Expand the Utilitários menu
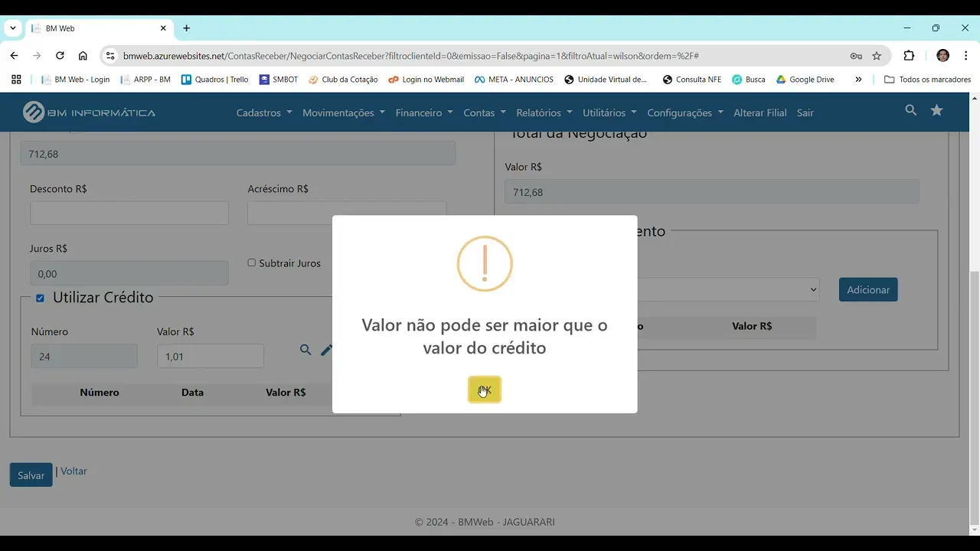 click(x=609, y=112)
